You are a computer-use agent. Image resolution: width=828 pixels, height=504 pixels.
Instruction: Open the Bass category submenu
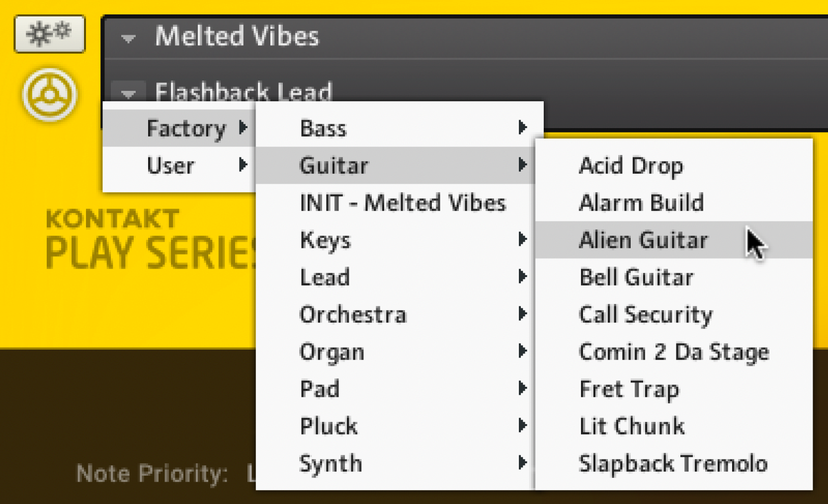click(x=323, y=129)
